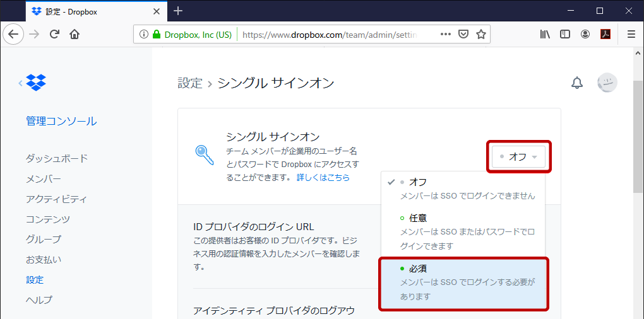Image resolution: width=644 pixels, height=319 pixels.
Task: Click the 設定 breadcrumb link
Action: tap(190, 83)
